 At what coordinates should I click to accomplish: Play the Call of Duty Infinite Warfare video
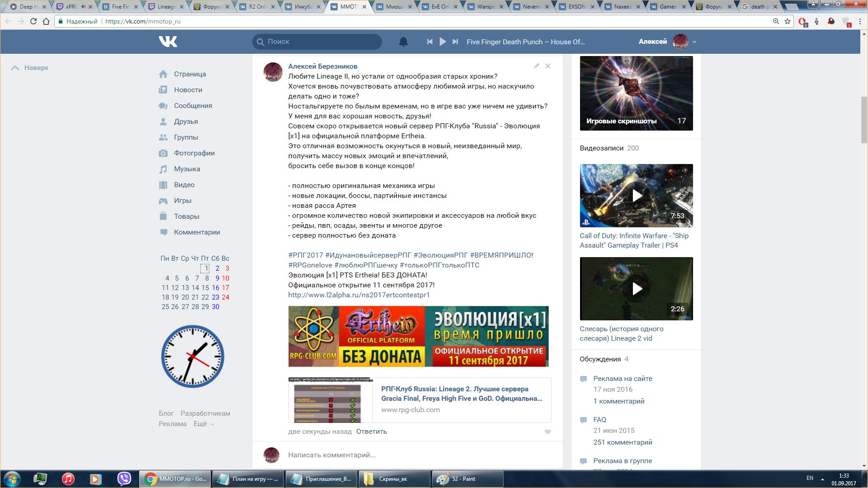(x=636, y=196)
